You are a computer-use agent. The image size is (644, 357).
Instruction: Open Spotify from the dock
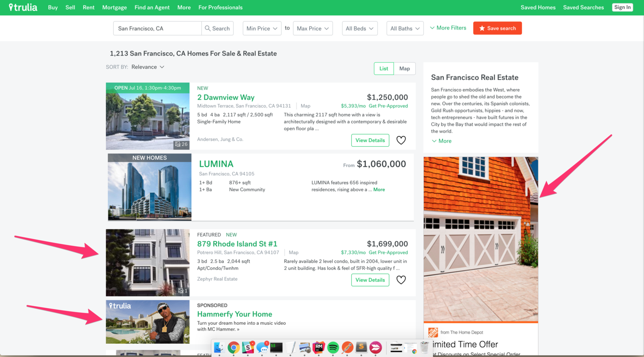point(333,347)
